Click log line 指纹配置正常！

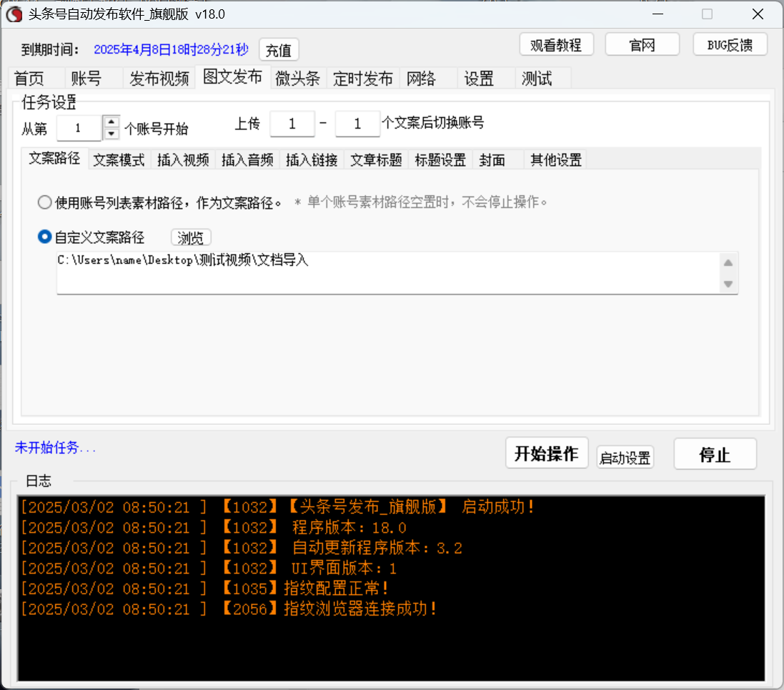(205, 588)
